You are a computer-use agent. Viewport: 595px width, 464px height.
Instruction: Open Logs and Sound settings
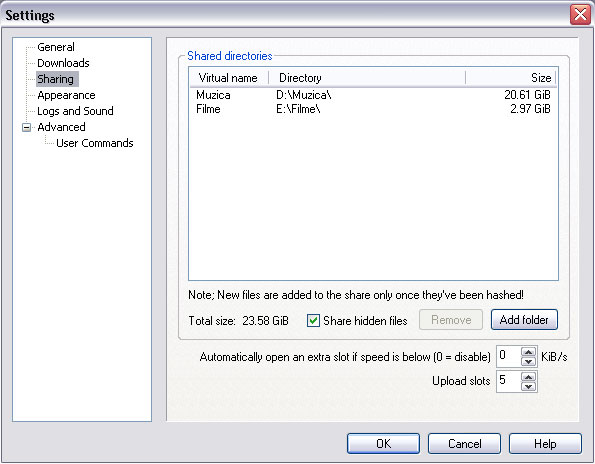click(x=75, y=111)
